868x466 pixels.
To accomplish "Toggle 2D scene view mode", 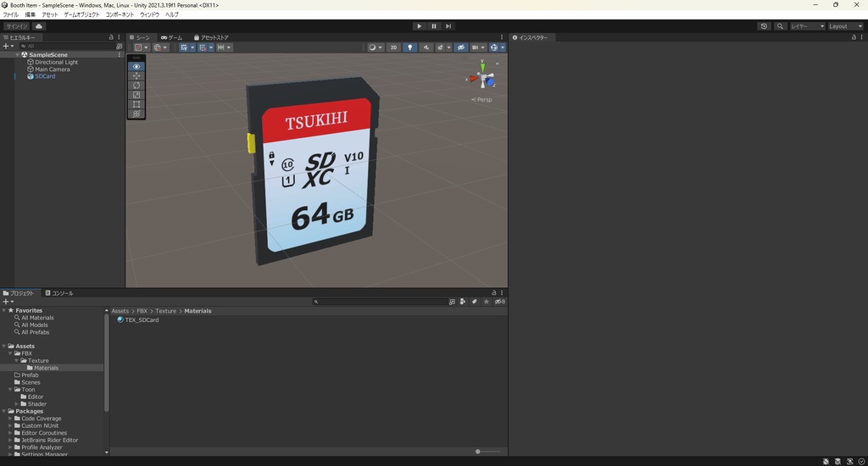I will click(393, 47).
